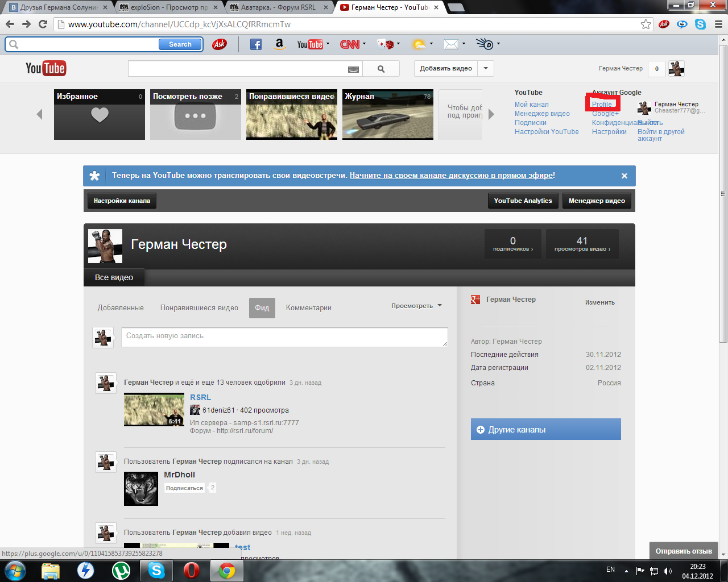Open the Opera browser from the taskbar
The image size is (728, 582).
click(192, 570)
